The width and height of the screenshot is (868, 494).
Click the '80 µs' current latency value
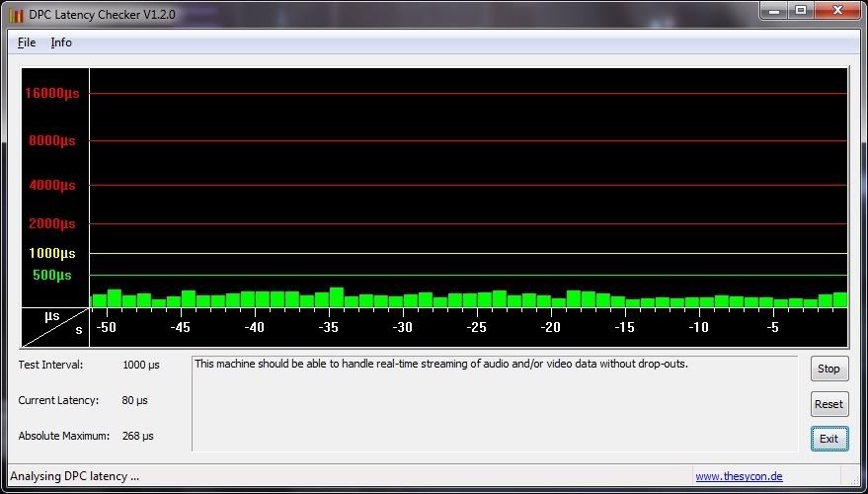134,401
